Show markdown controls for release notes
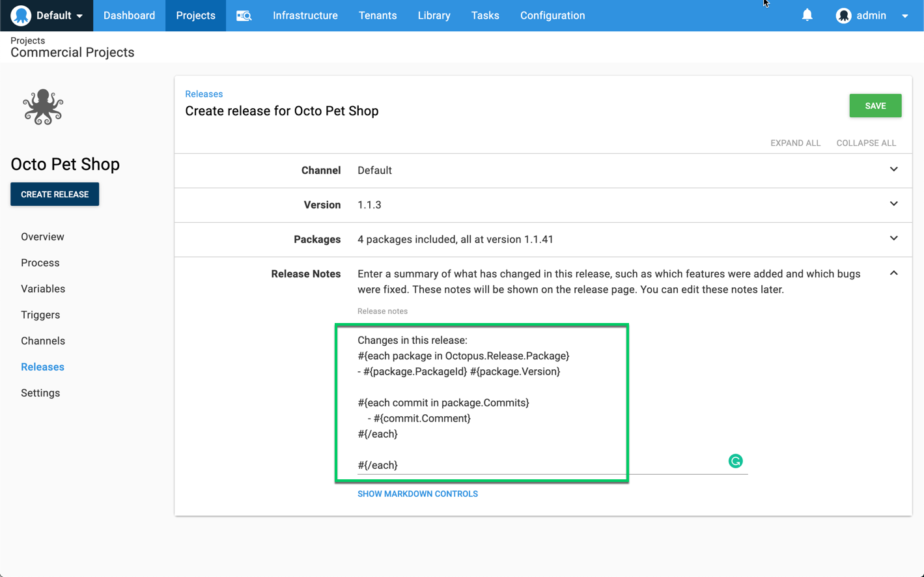This screenshot has height=577, width=924. pos(417,494)
